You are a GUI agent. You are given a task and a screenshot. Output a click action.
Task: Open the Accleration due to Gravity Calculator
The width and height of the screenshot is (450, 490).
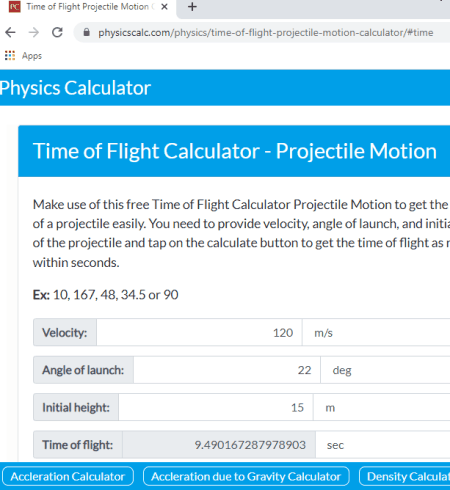click(x=246, y=476)
